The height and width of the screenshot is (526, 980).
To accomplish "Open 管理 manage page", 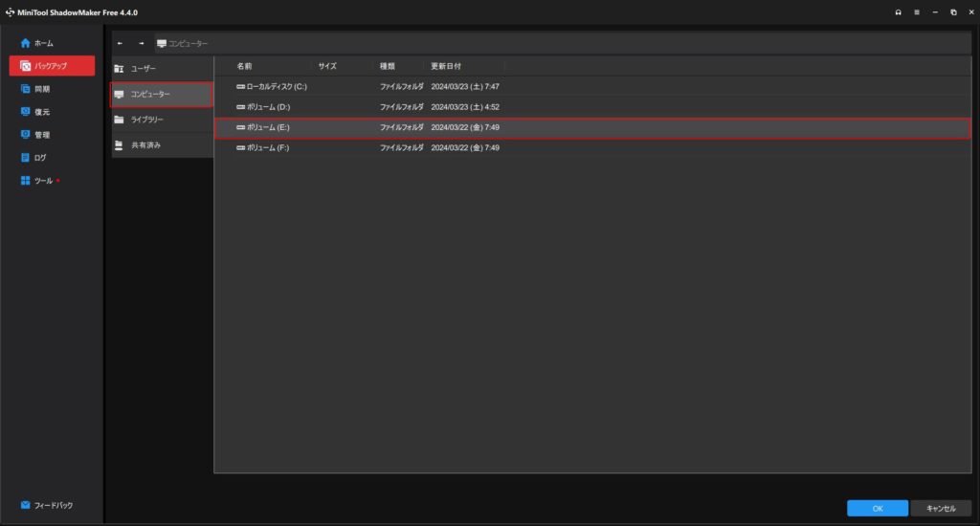I will click(42, 135).
